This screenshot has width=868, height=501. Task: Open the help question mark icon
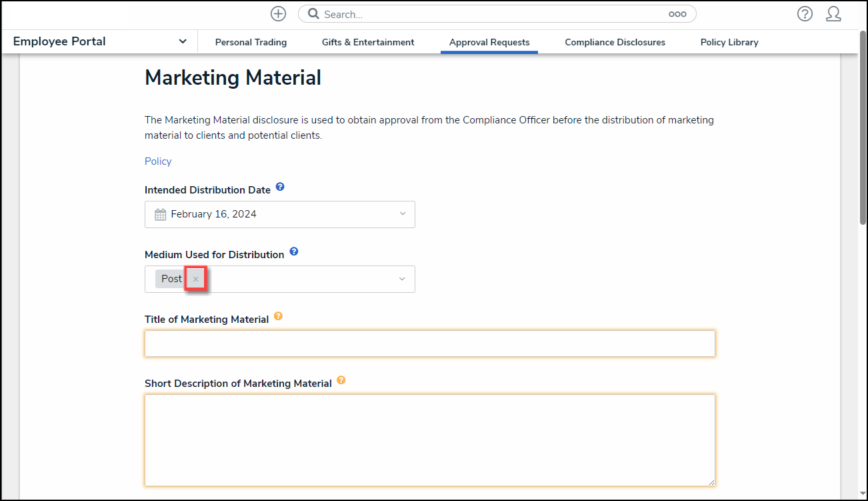point(805,14)
